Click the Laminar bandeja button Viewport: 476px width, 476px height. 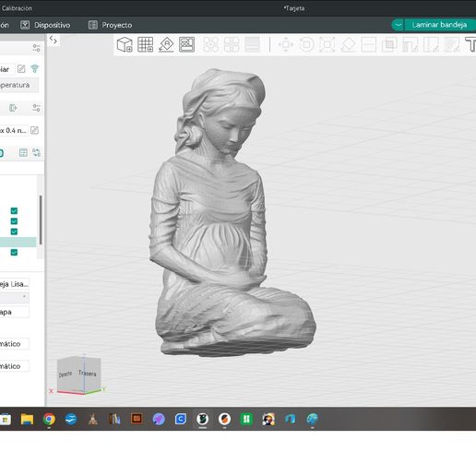440,25
